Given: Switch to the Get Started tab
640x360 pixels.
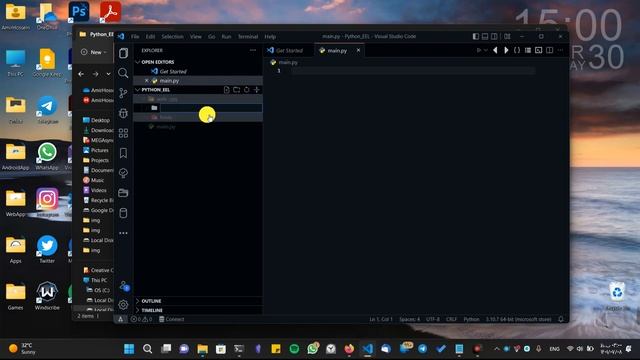Looking at the screenshot, I should tap(289, 50).
